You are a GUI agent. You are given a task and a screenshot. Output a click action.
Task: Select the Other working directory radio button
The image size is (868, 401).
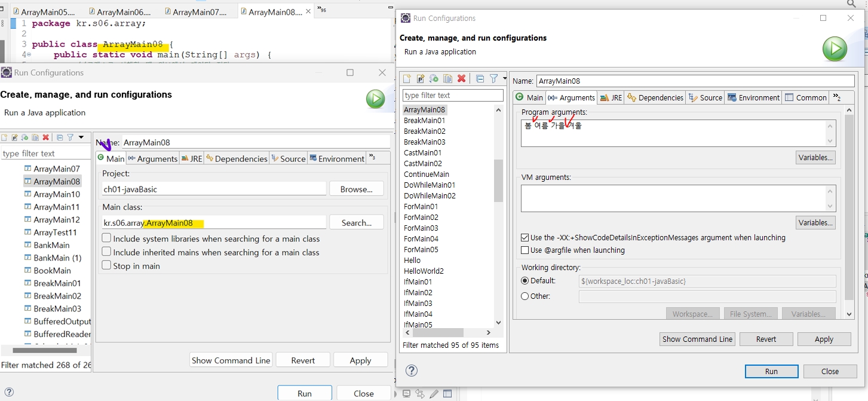(x=525, y=296)
